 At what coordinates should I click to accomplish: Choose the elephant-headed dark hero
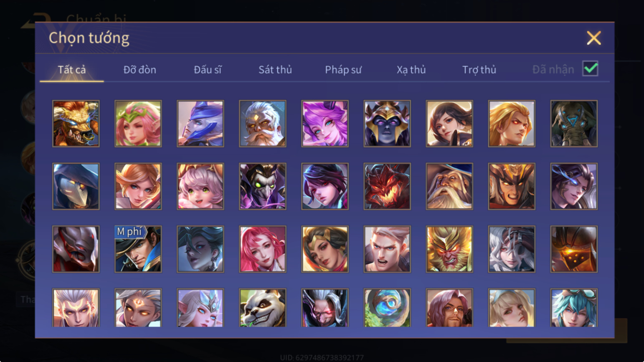tap(574, 124)
